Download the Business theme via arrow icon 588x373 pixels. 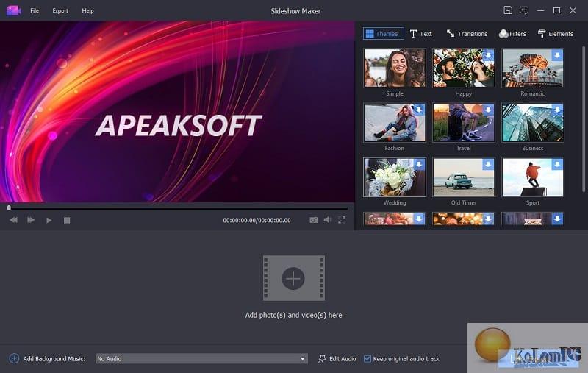tap(557, 110)
